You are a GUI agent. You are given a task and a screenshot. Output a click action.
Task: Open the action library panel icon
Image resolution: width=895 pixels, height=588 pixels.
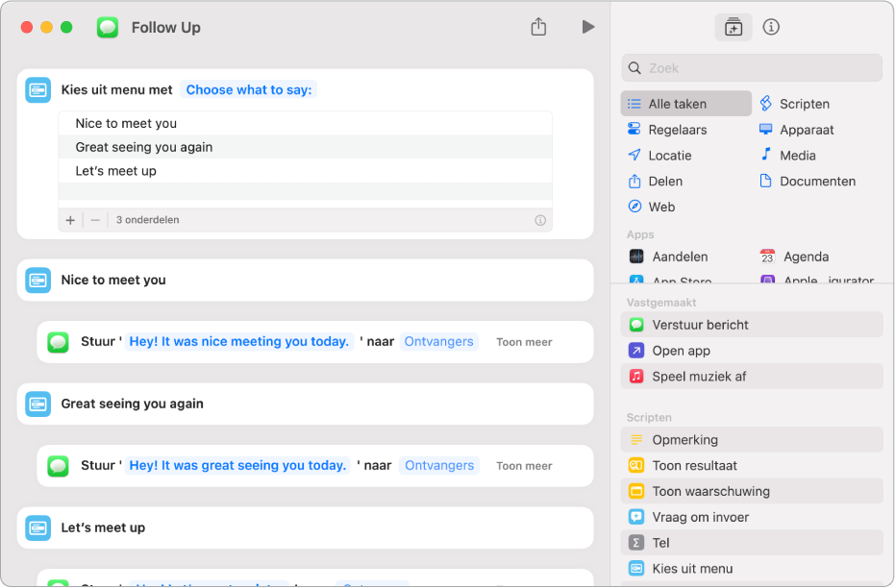[x=733, y=27]
